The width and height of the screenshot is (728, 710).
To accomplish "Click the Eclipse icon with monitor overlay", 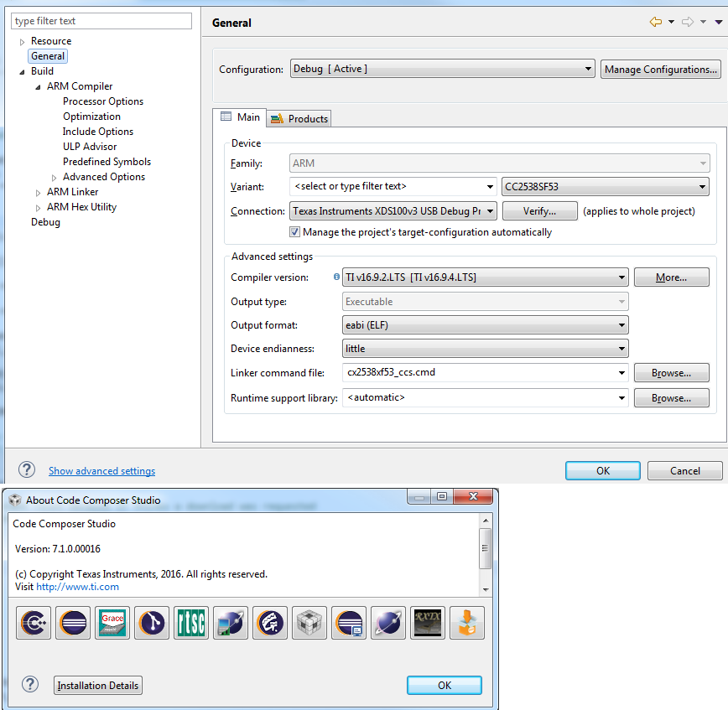I will coord(349,623).
